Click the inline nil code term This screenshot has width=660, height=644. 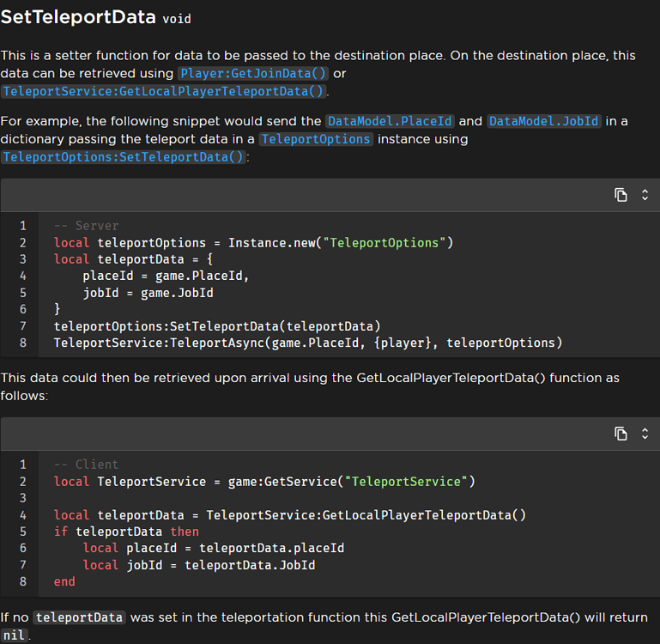click(x=15, y=635)
